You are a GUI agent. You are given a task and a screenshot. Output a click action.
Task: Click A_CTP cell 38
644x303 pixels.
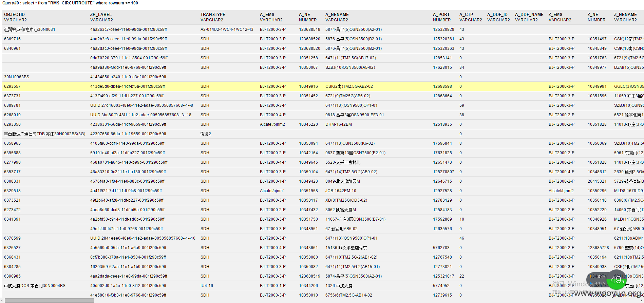pyautogui.click(x=462, y=115)
